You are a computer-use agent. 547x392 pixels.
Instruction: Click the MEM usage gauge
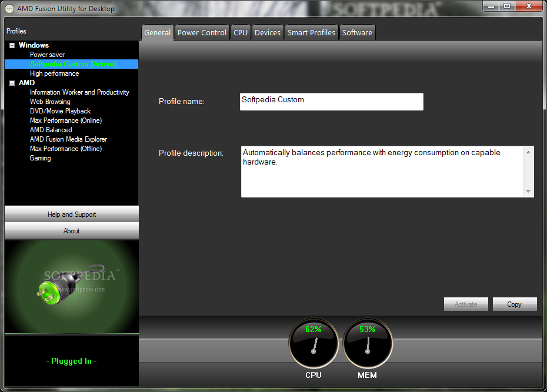click(x=368, y=344)
